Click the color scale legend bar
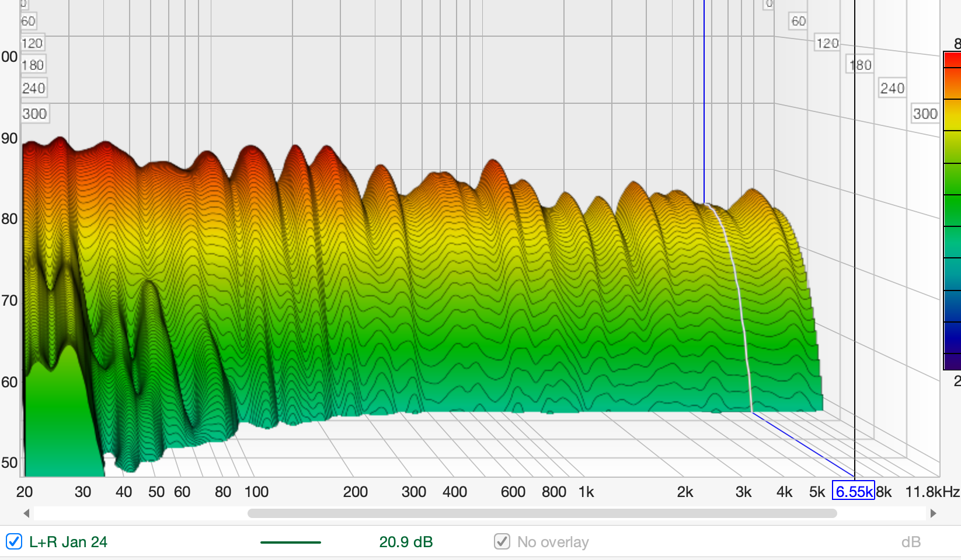Viewport: 961px width, 560px height. 952,211
